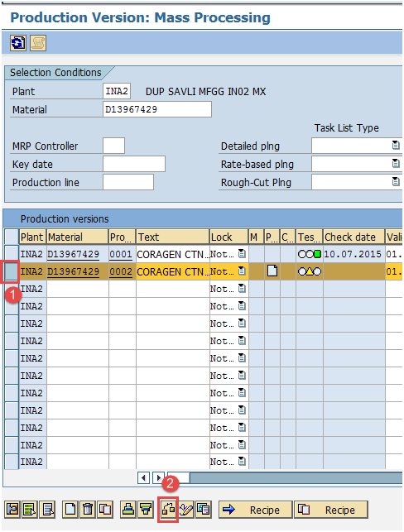Image resolution: width=404 pixels, height=532 pixels.
Task: Open Rate-based plng task list type dropdown
Action: pos(396,164)
